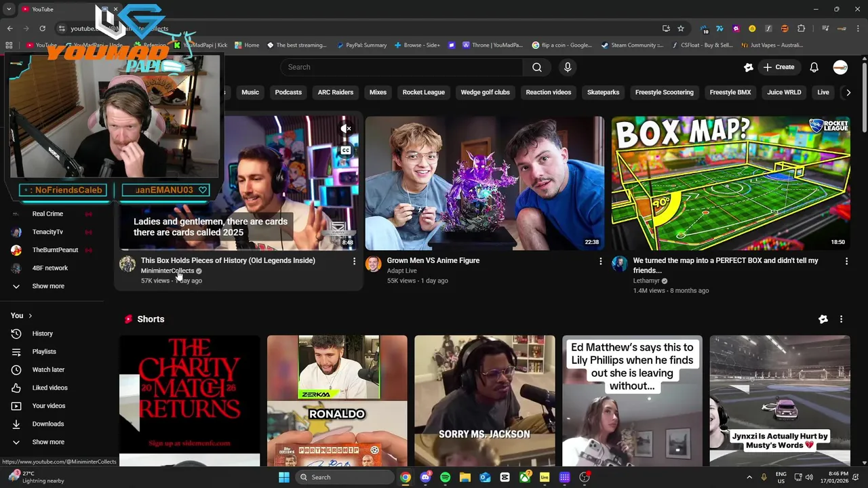The image size is (868, 488).
Task: Open Steam Community bookmark
Action: 633,45
